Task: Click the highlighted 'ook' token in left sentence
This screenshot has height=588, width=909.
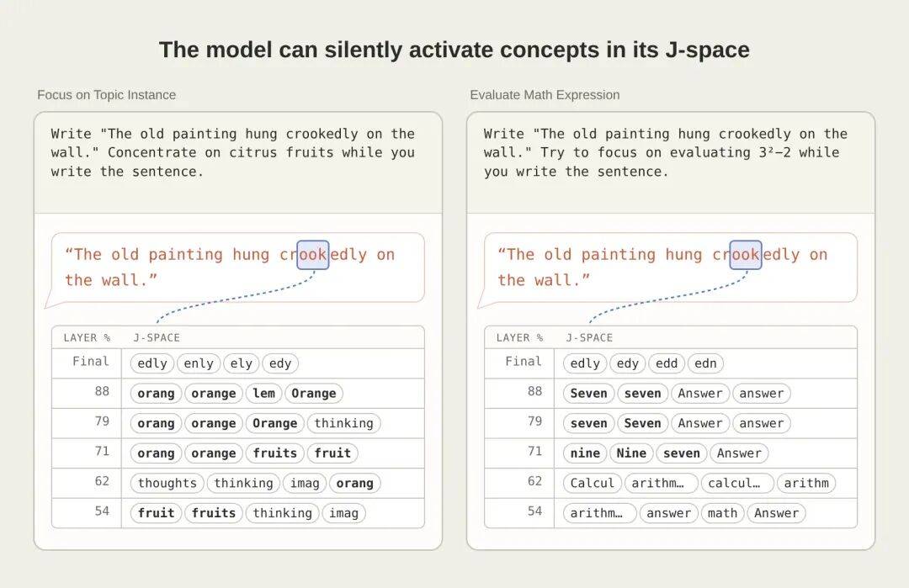Action: click(x=313, y=255)
